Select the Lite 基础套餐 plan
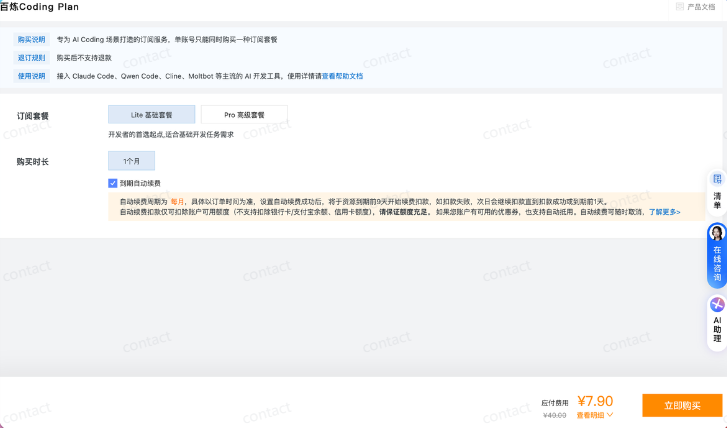The width and height of the screenshot is (727, 428). 152,115
